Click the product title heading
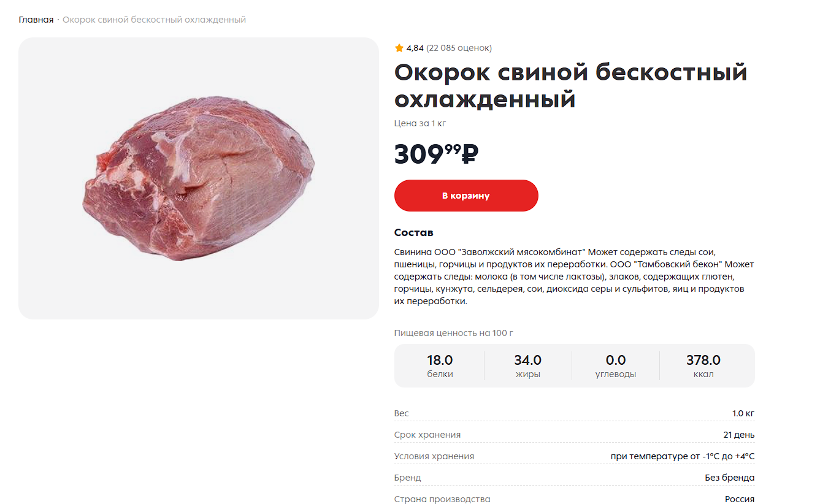This screenshot has height=504, width=839. [x=570, y=85]
